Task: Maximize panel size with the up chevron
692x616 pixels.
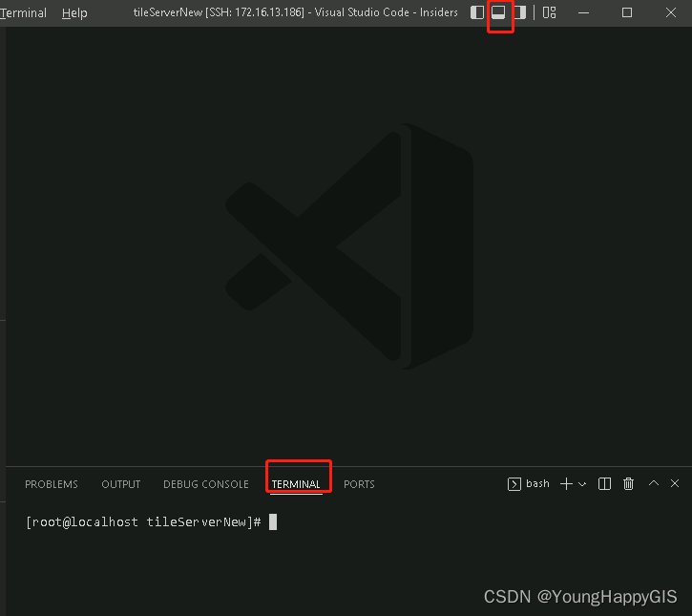Action: click(654, 483)
